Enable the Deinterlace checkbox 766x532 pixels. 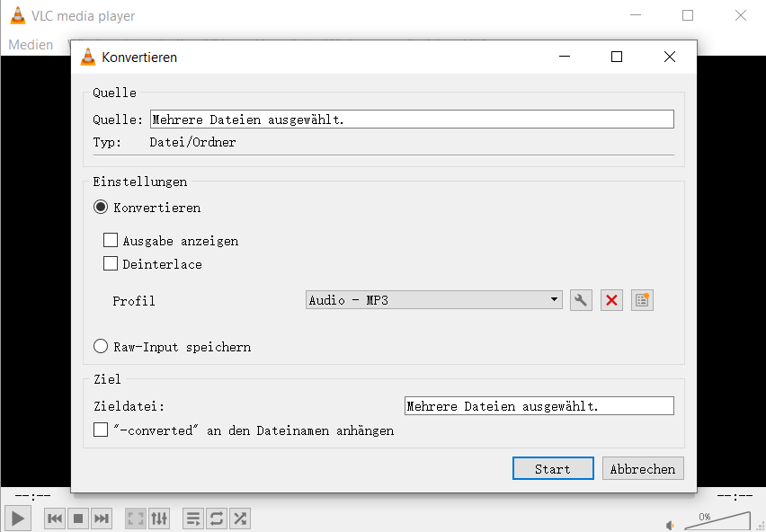(x=111, y=263)
